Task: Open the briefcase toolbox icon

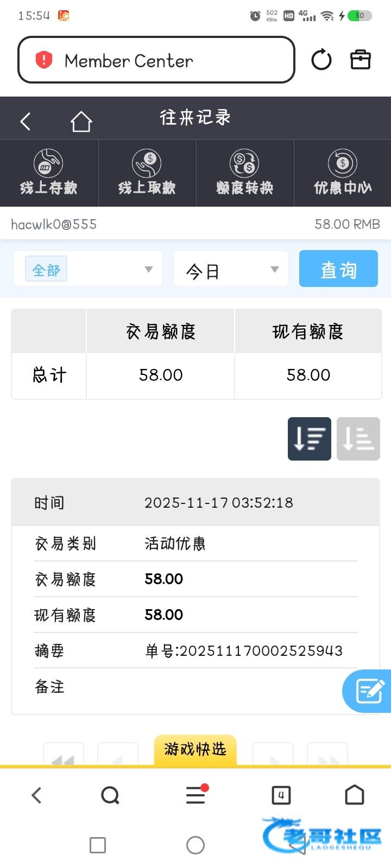Action: click(x=360, y=60)
